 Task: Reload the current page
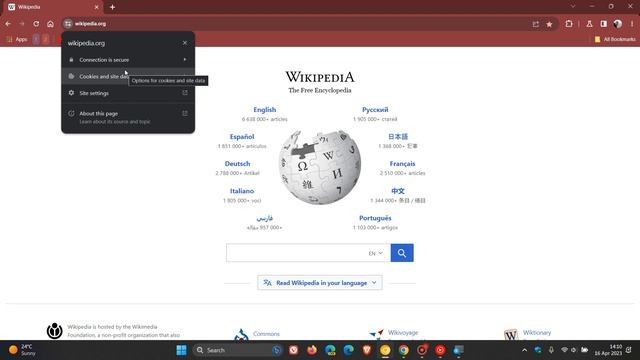click(x=36, y=24)
